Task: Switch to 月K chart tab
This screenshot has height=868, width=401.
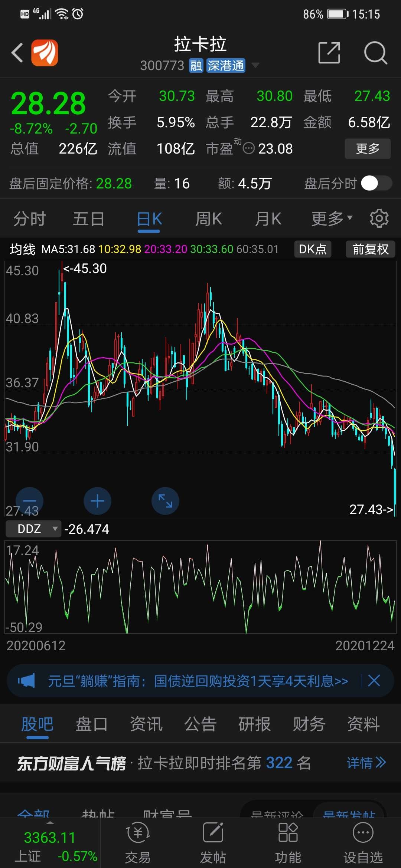Action: 268,218
